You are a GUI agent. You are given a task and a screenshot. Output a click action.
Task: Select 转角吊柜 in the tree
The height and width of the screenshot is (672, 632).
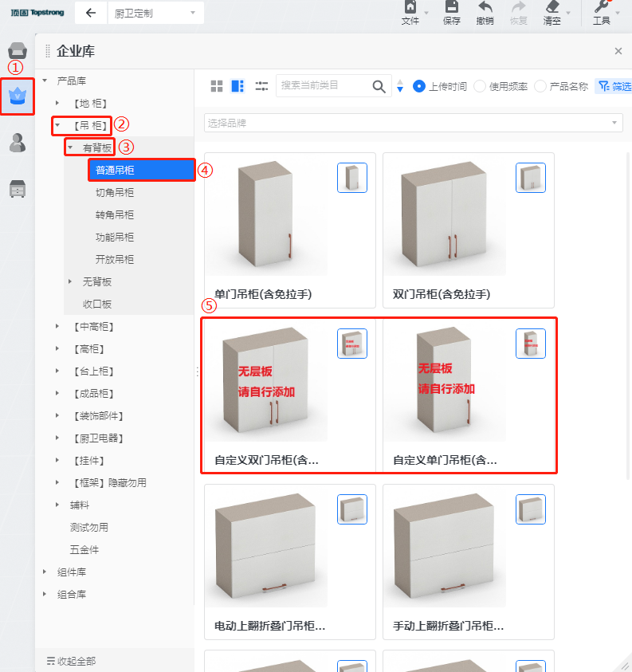(115, 214)
